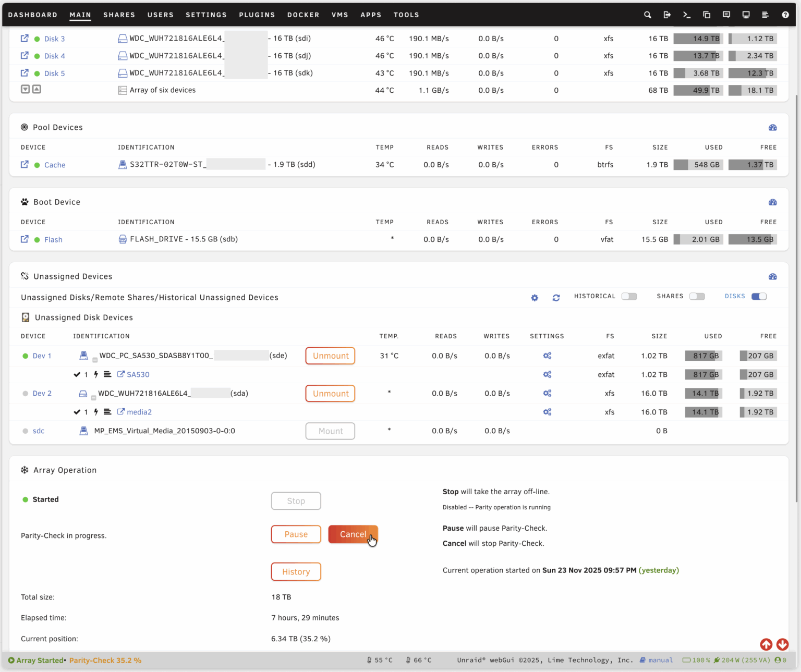Enable the Shares toggle in Unassigned Devices
Viewport: 801px width, 672px height.
click(x=697, y=296)
